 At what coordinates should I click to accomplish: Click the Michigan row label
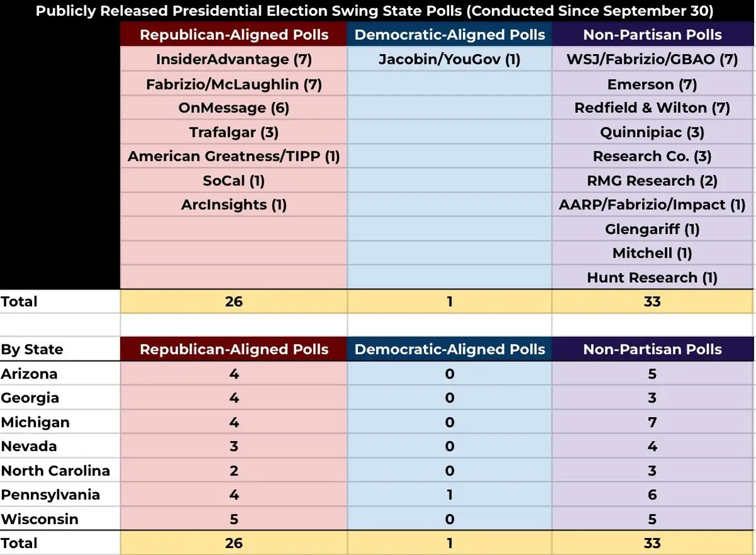point(35,422)
